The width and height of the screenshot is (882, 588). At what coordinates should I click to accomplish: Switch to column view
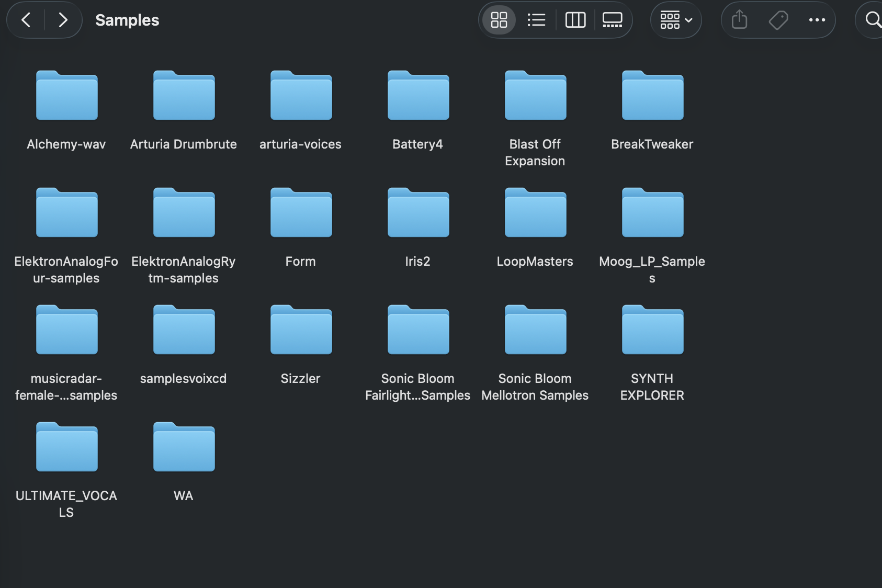(x=575, y=20)
